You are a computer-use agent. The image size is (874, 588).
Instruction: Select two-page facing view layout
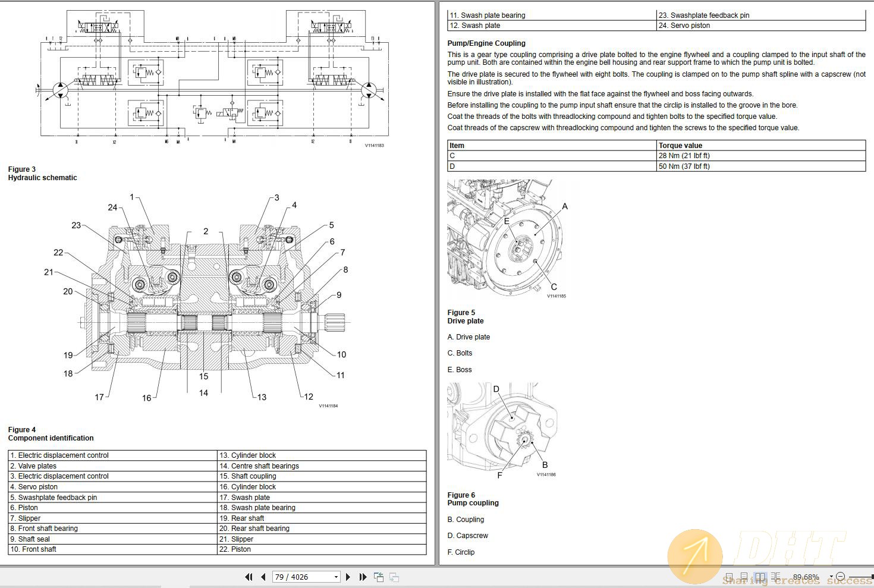tap(760, 577)
